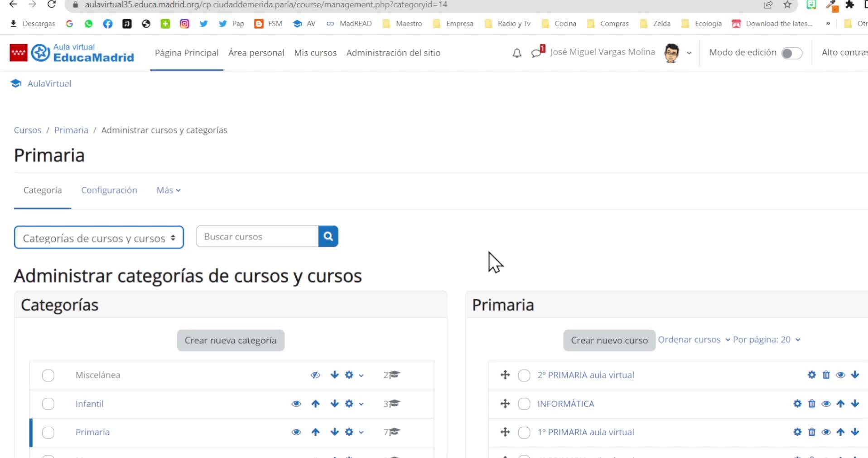Show the hidden Miscelánea category
Screen dimensions: 868x458
click(315, 375)
